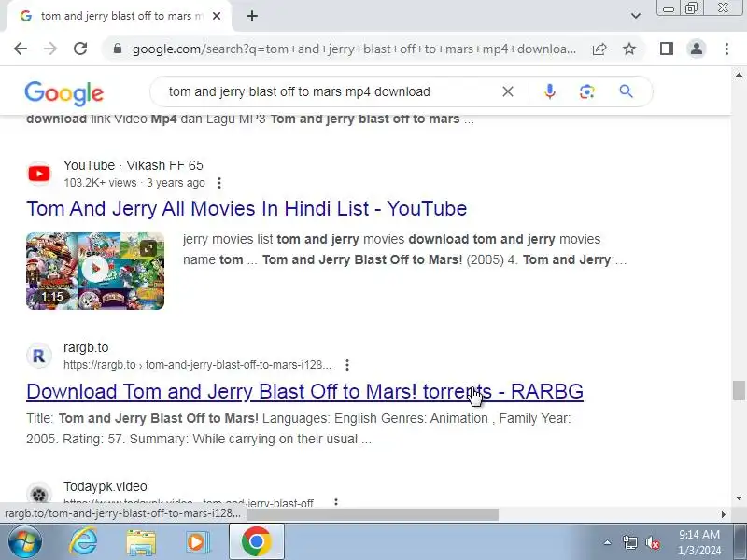747x560 pixels.
Task: Search by image with Google Lens
Action: point(587,91)
